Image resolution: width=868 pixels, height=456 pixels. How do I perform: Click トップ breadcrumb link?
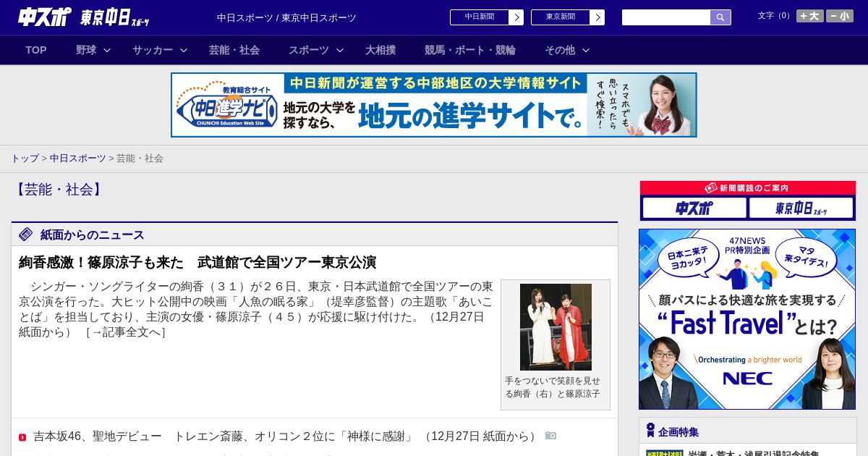click(x=25, y=158)
